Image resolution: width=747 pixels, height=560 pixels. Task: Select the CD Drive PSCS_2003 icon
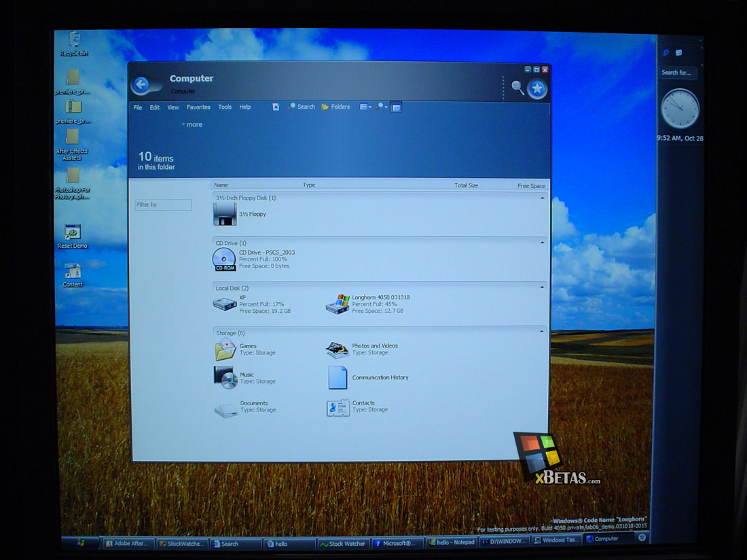pyautogui.click(x=224, y=259)
